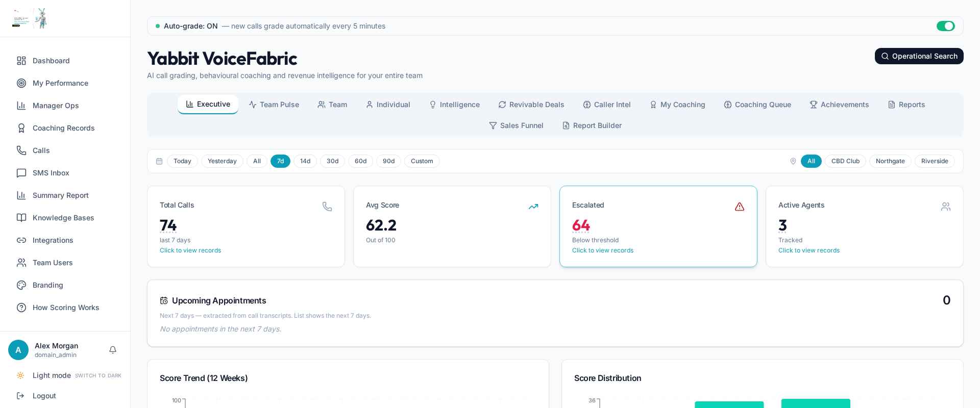Select the Northgate location filter
This screenshot has width=980, height=408.
[x=890, y=161]
